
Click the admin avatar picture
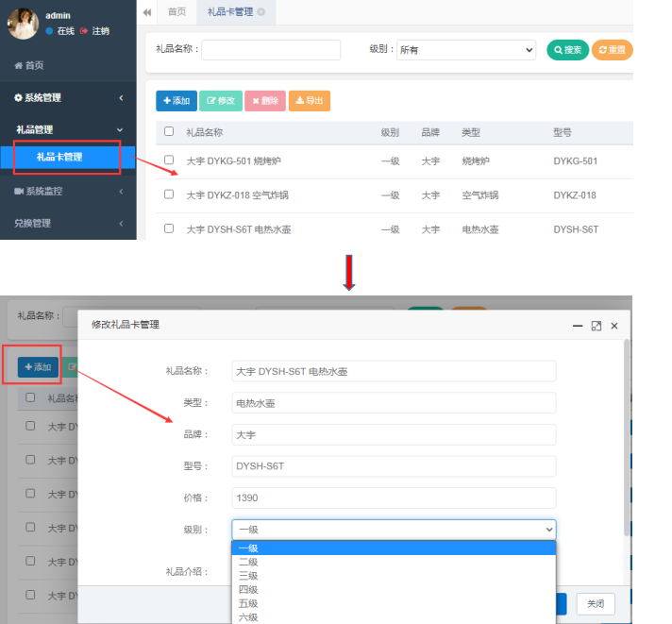[24, 24]
